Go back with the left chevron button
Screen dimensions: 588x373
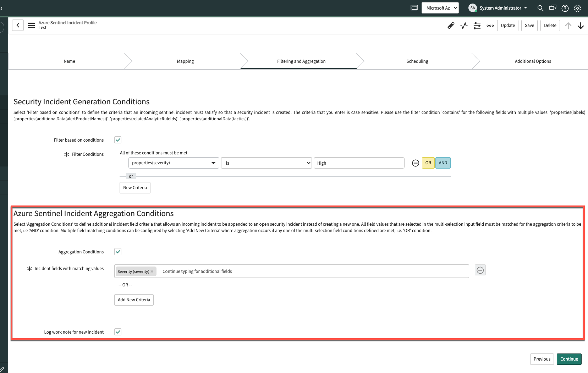pyautogui.click(x=18, y=26)
